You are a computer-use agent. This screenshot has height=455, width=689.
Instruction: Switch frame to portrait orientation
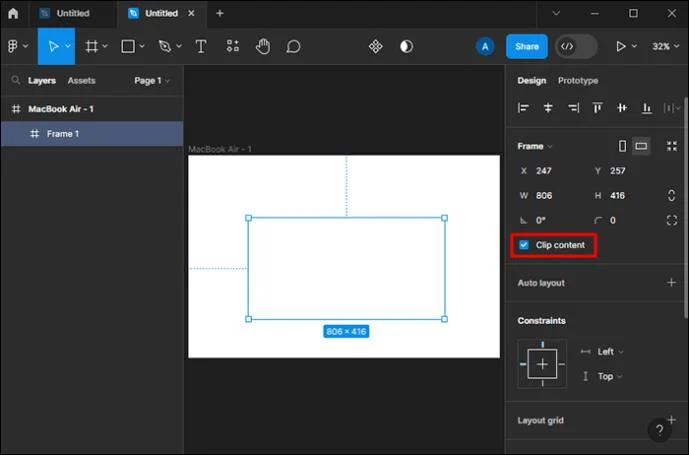tap(622, 146)
